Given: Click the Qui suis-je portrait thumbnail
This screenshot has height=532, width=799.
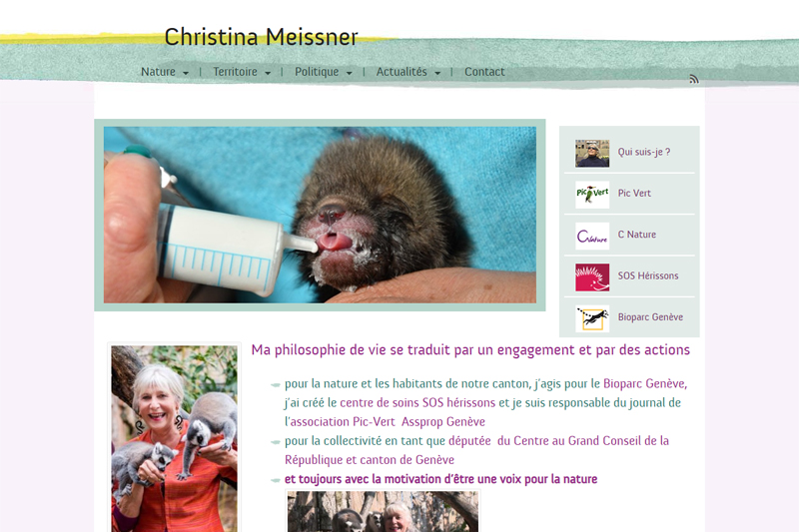Looking at the screenshot, I should point(592,154).
